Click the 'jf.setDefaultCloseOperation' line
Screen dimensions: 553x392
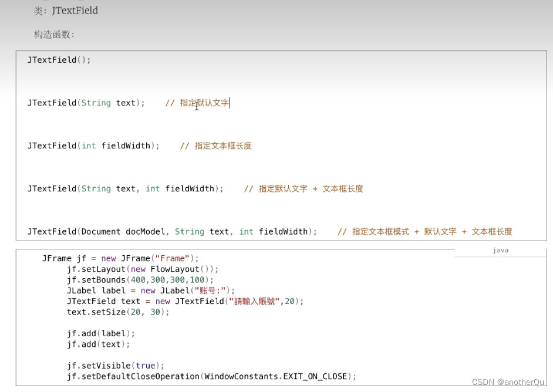pyautogui.click(x=211, y=377)
